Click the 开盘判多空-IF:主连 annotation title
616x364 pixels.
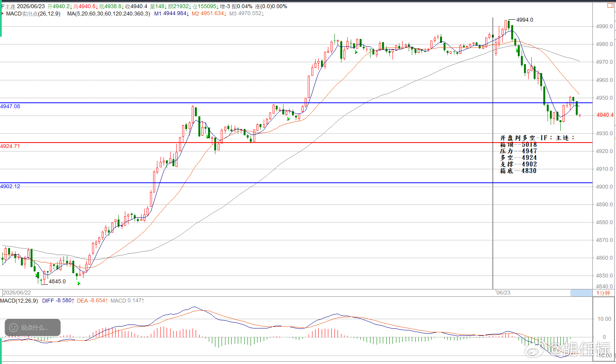537,138
